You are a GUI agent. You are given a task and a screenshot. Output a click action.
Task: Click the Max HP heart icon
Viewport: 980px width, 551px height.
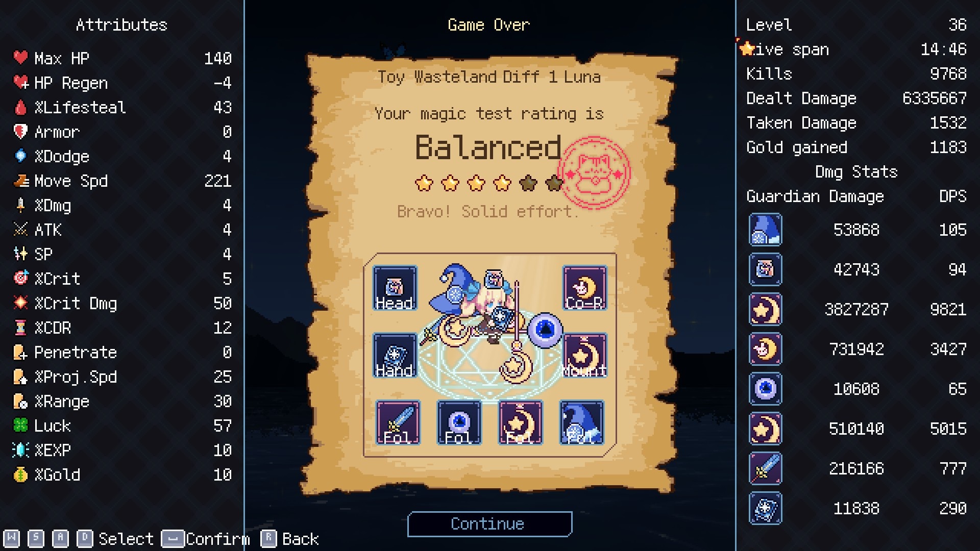(20, 57)
